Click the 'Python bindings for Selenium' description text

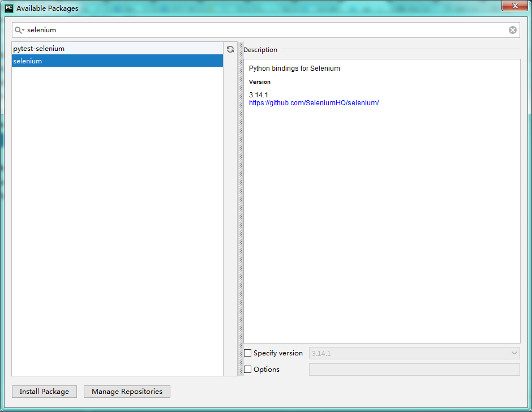(x=294, y=68)
